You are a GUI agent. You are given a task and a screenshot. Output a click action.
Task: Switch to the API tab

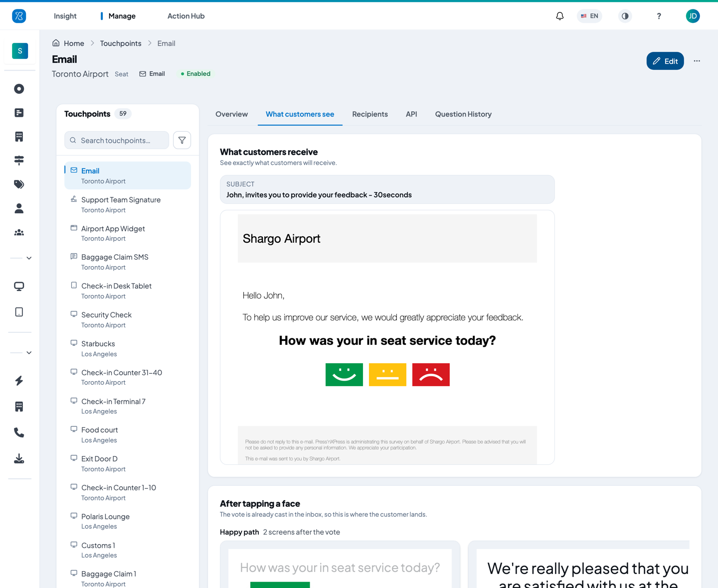(x=411, y=114)
